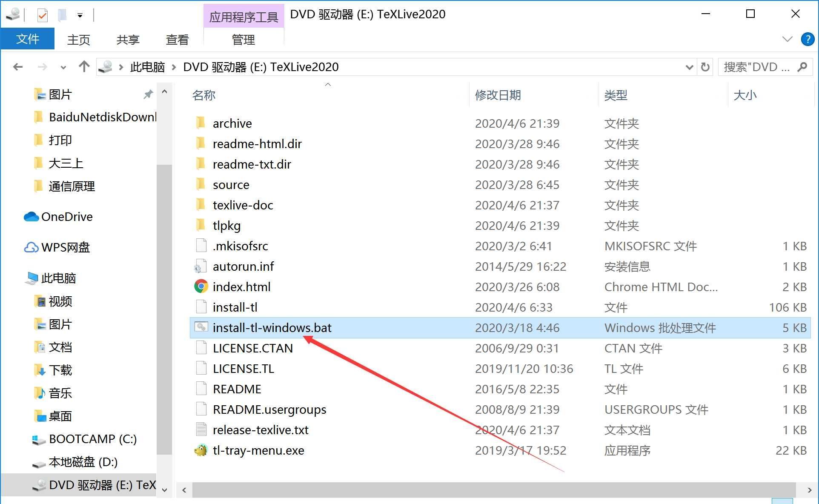Open the address bar history dropdown

tap(689, 67)
